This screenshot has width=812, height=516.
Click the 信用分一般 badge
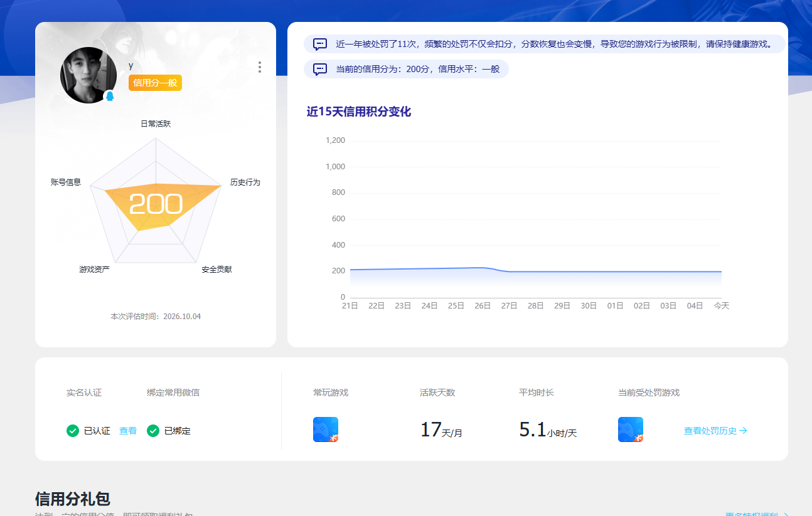pyautogui.click(x=155, y=83)
